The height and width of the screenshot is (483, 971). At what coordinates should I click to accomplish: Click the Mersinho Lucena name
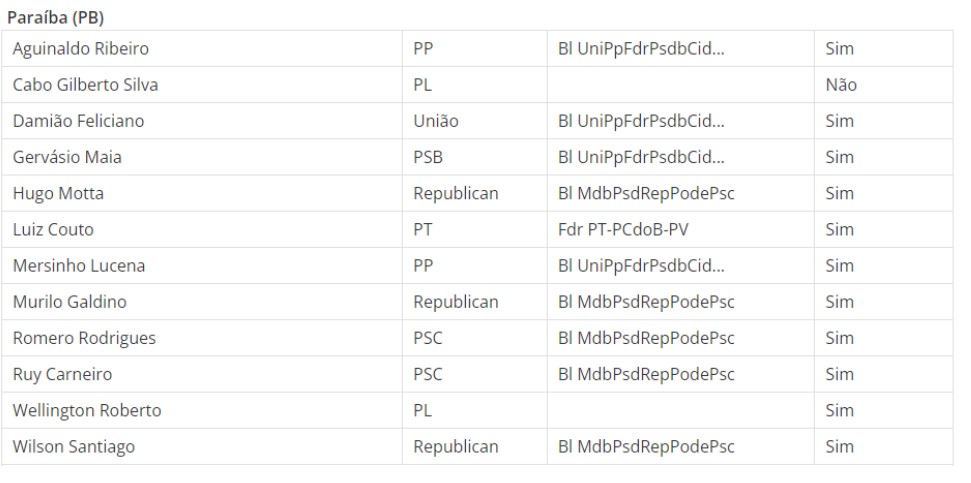point(79,266)
